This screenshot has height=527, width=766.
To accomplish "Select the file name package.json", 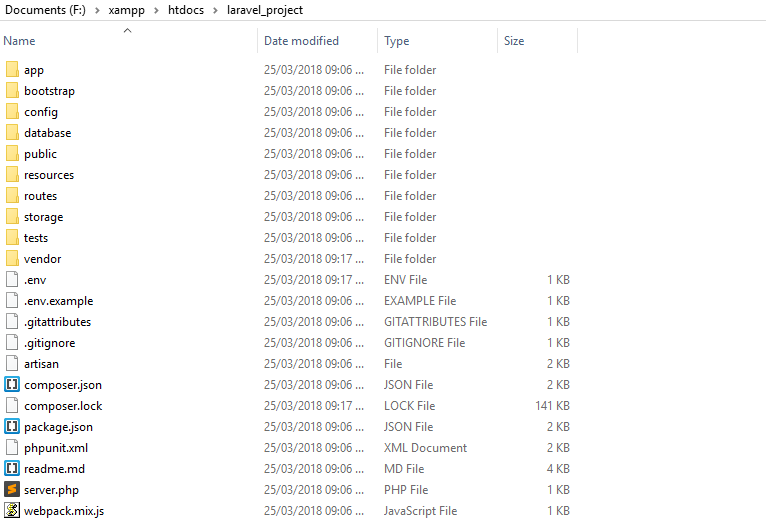I will [58, 427].
